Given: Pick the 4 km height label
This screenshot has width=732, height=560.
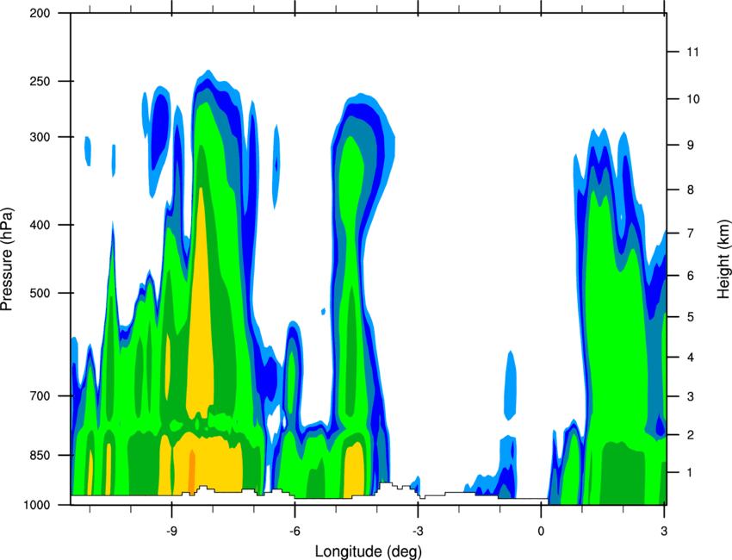Looking at the screenshot, I should (x=690, y=358).
